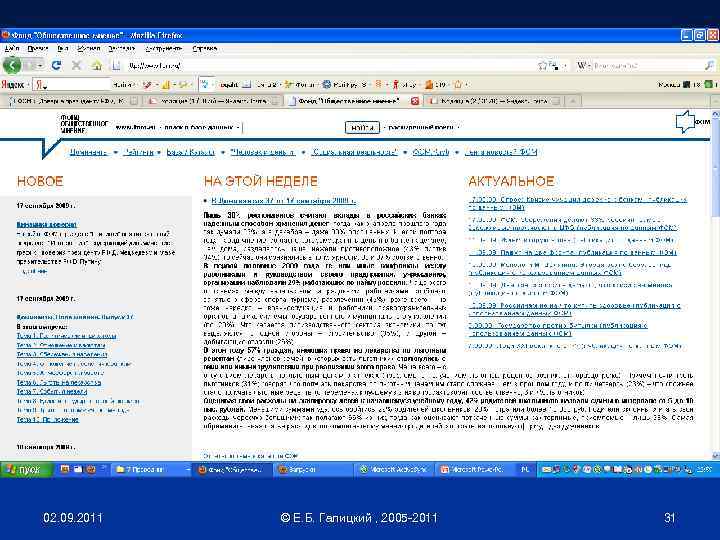720x540 pixels.
Task: Open the Закладки menu
Action: click(121, 48)
